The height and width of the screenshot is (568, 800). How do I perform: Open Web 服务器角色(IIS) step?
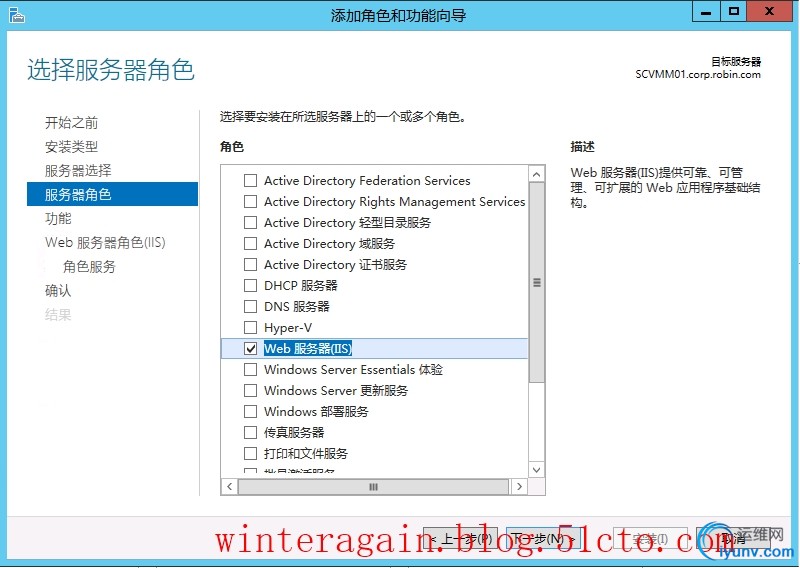click(x=105, y=242)
